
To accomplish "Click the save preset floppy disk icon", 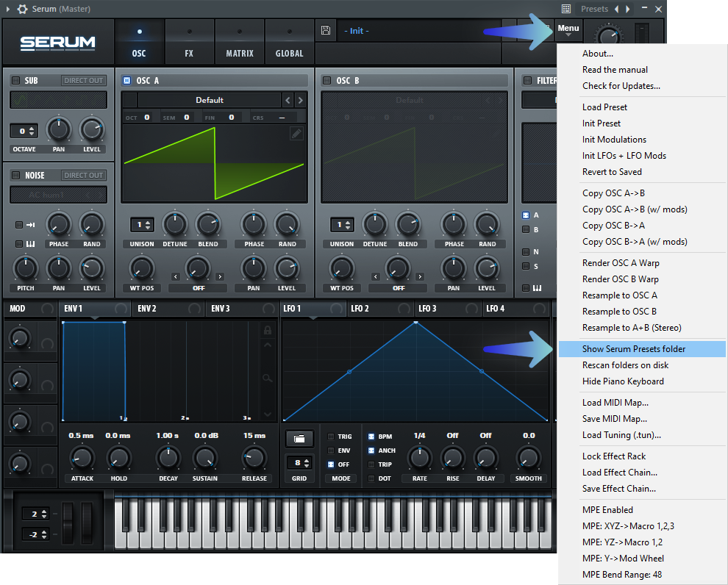I will click(326, 31).
